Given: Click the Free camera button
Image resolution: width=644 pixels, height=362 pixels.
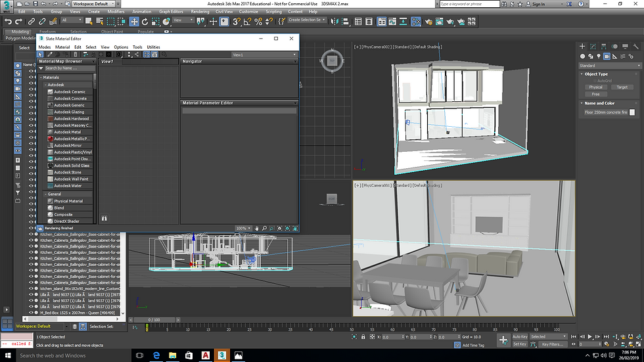Looking at the screenshot, I should pyautogui.click(x=595, y=94).
